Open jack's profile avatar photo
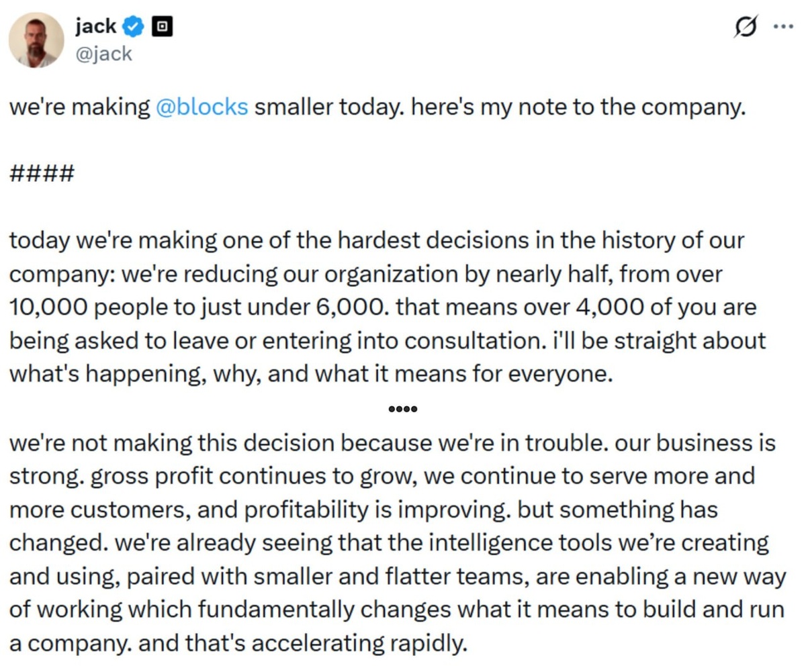This screenshot has height=672, width=806. pos(36,40)
